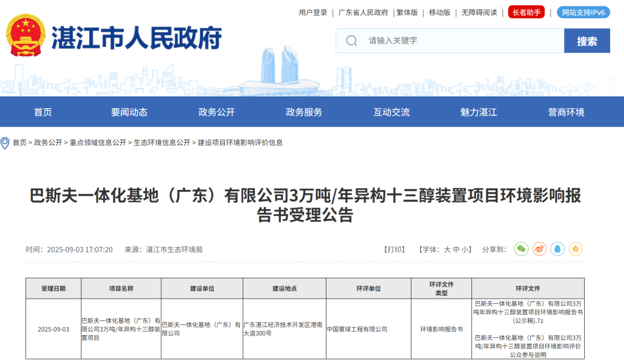Click the magnifier icon in the search bar
This screenshot has height=364, width=624.
350,41
